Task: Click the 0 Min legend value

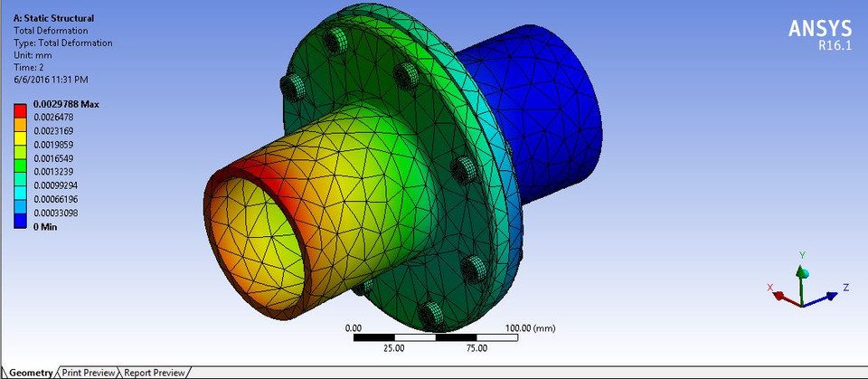Action: (45, 227)
